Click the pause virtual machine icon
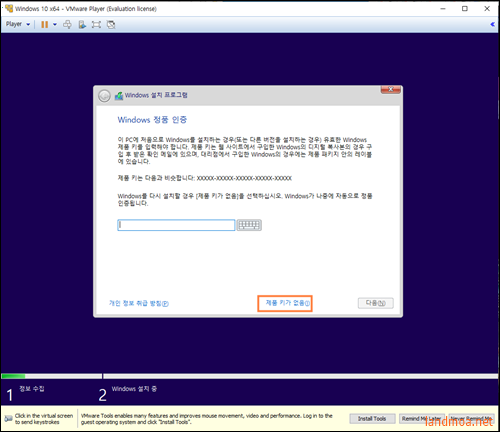500x432 pixels. [x=44, y=24]
